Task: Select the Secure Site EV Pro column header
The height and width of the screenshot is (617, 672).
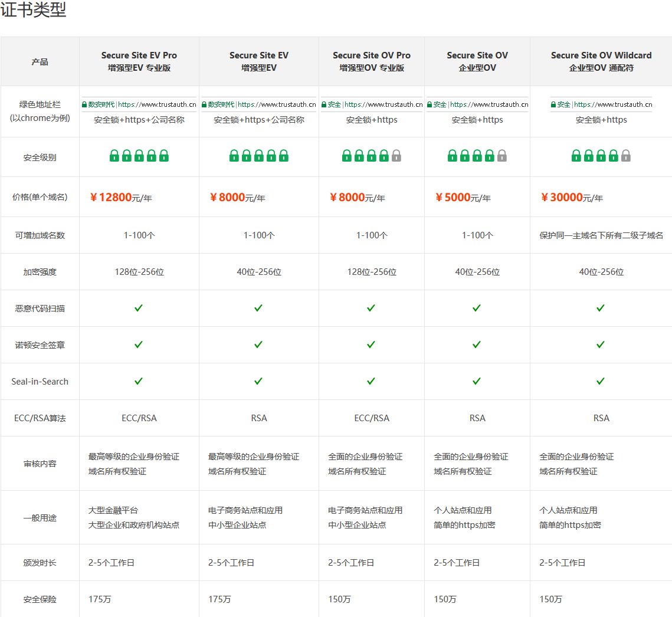Action: pos(139,61)
